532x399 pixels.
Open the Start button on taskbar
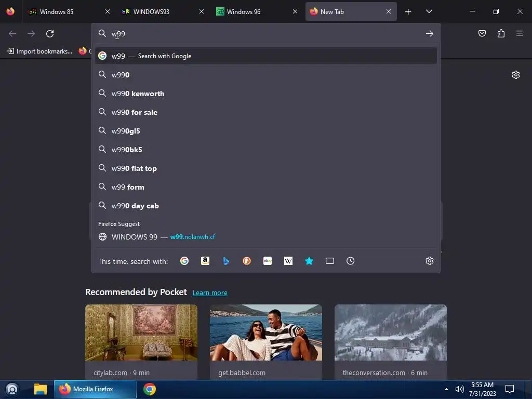[12, 389]
